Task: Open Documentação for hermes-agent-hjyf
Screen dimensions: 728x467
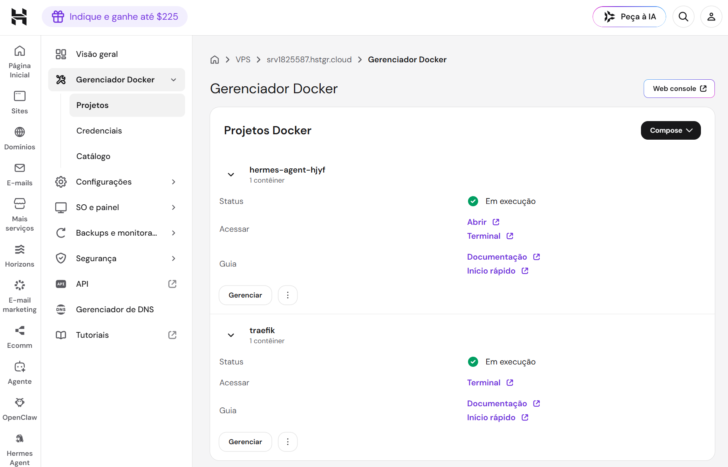Action: (503, 257)
